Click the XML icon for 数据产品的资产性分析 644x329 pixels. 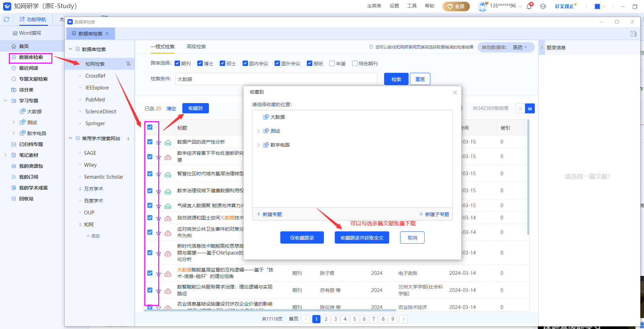[168, 143]
